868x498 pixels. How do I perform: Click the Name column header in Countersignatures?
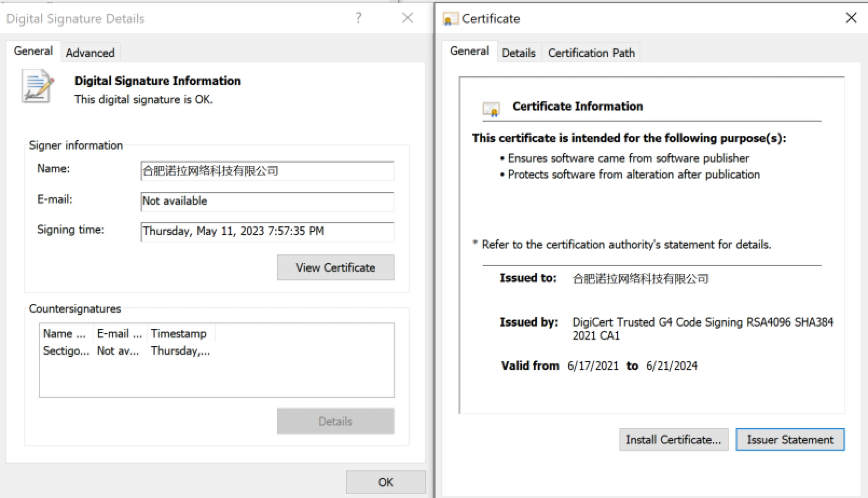67,333
